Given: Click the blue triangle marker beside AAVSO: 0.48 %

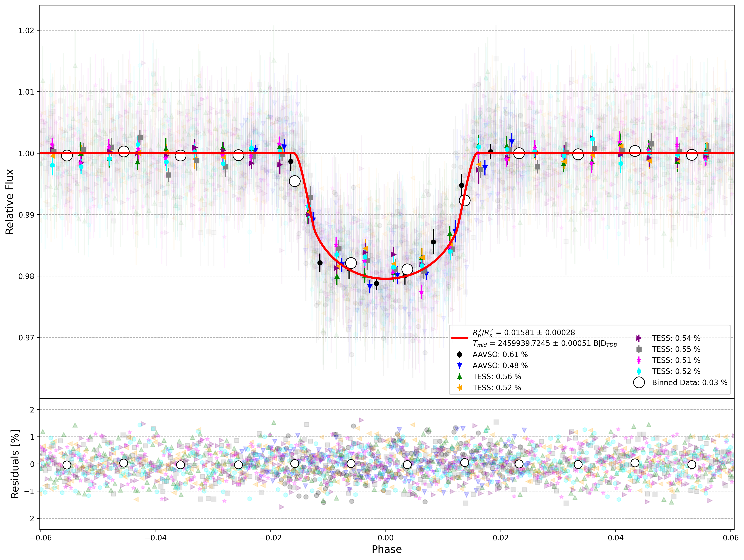Looking at the screenshot, I should point(460,365).
